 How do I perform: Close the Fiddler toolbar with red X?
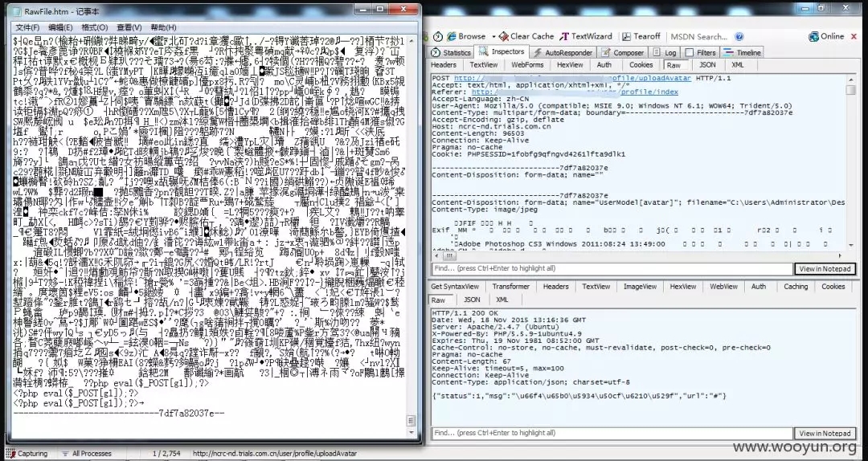[x=854, y=36]
